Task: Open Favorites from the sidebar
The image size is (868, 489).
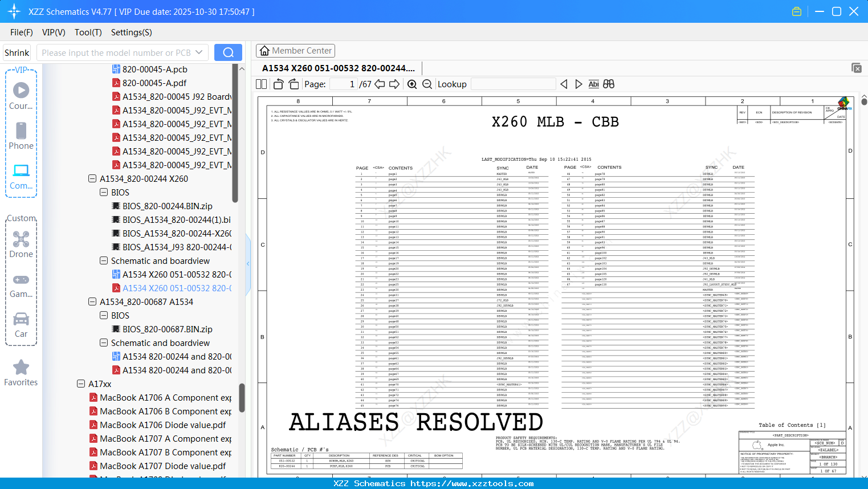Action: (x=21, y=373)
